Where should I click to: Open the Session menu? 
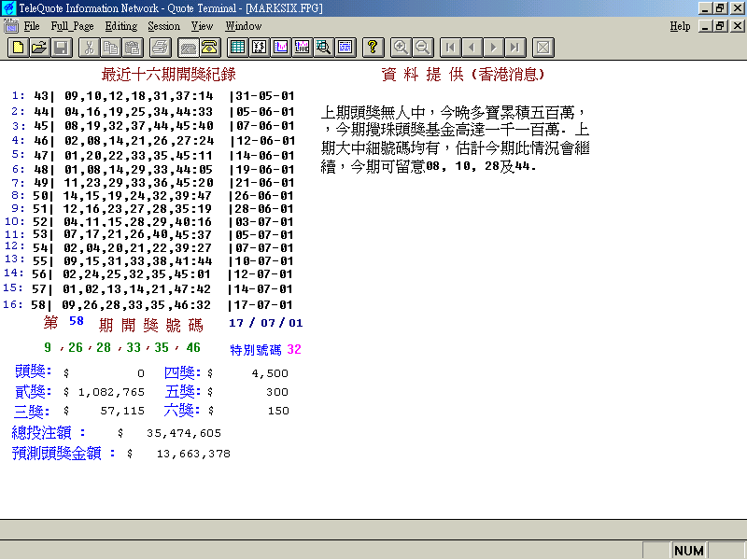(x=164, y=26)
